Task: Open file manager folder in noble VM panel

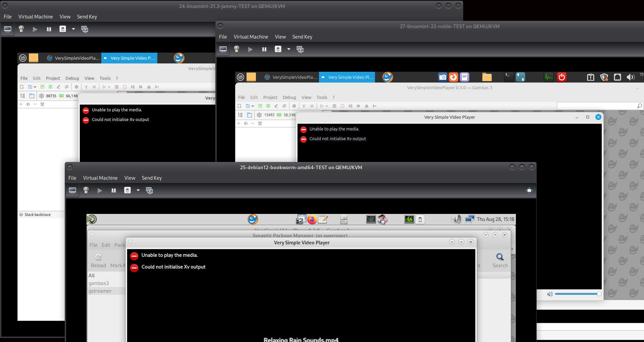Action: pos(487,77)
